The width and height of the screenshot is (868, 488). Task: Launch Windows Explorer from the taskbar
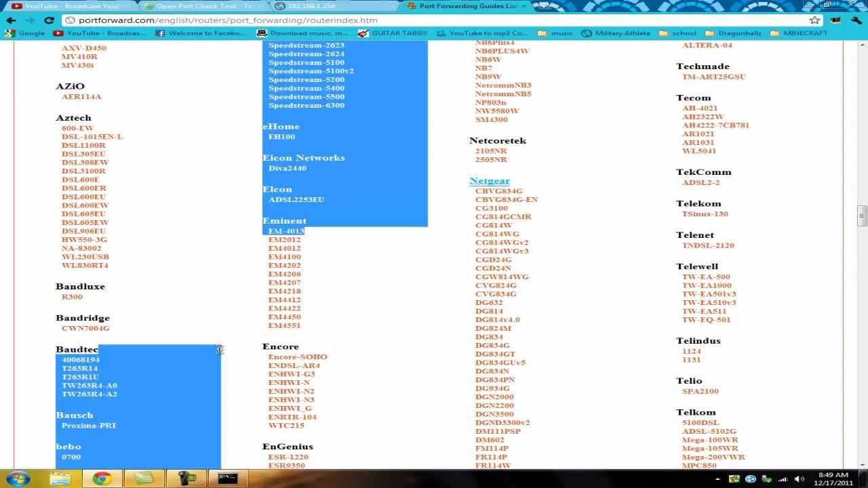point(60,479)
